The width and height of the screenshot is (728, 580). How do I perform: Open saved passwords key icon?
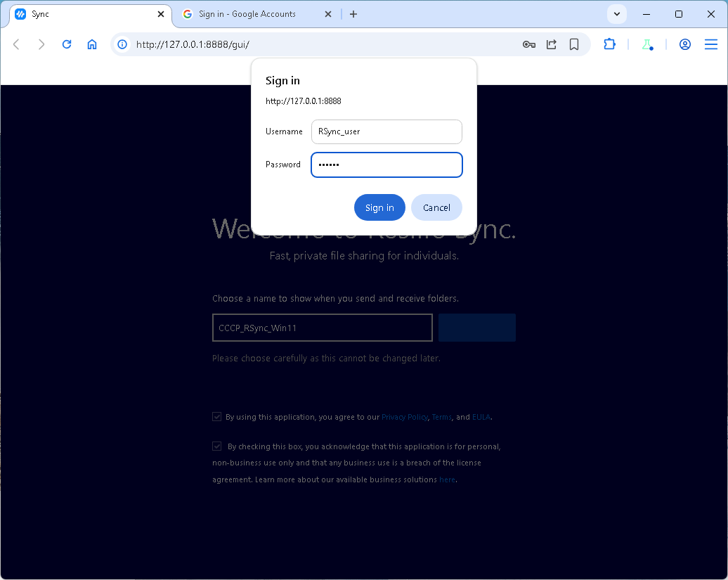[x=529, y=44]
